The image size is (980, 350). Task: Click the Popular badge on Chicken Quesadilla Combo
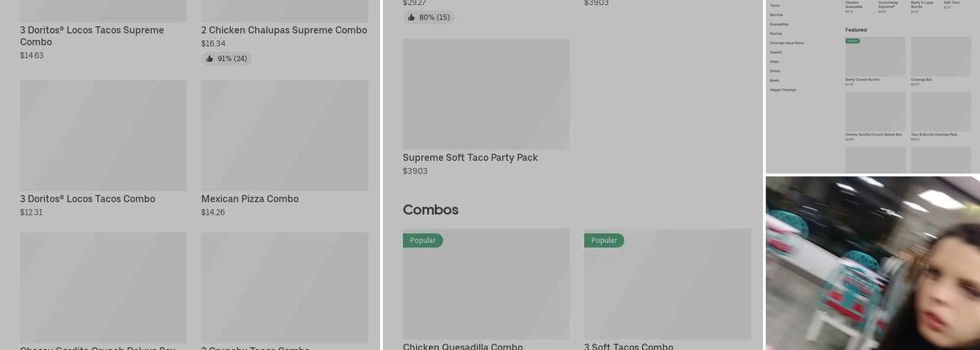(x=423, y=240)
